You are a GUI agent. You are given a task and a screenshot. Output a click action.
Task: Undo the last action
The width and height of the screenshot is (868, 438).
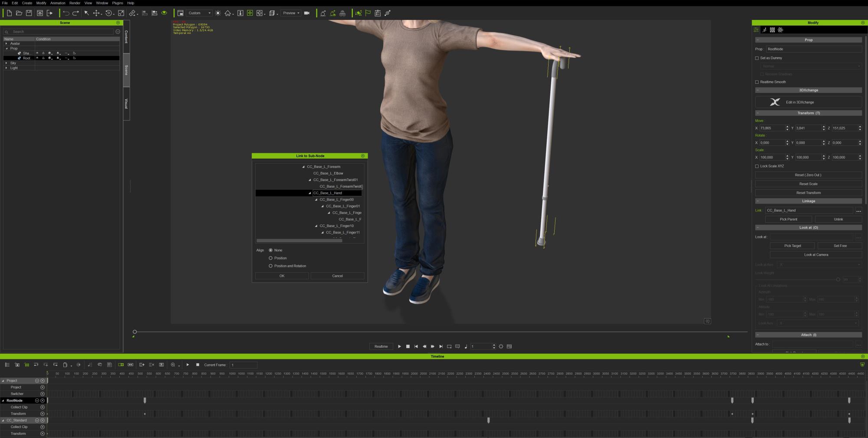66,13
